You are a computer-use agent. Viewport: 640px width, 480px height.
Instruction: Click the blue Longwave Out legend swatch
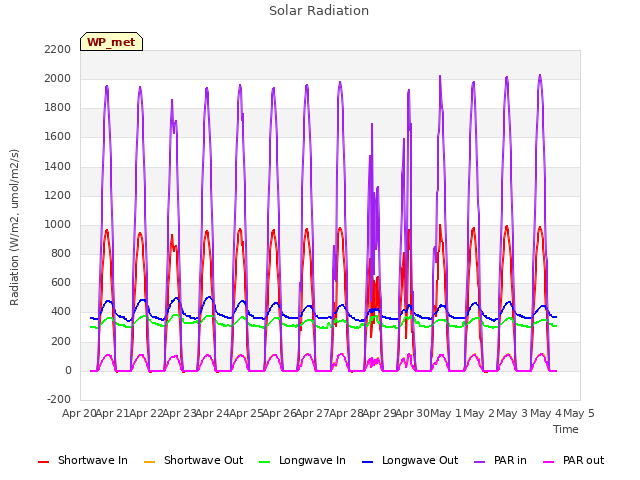click(367, 462)
